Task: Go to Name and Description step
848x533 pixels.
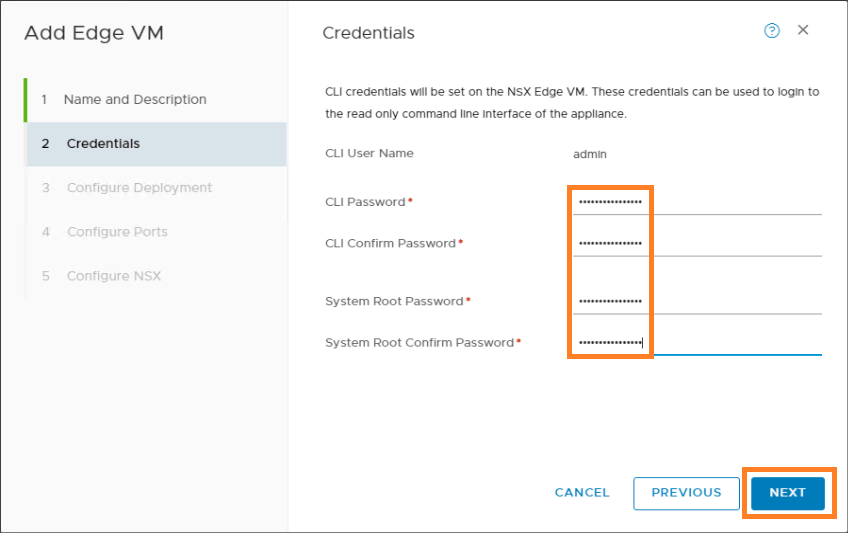Action: 134,100
